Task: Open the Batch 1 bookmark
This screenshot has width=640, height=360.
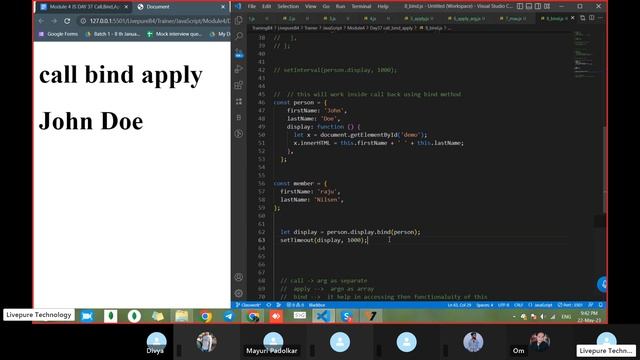Action: pyautogui.click(x=113, y=34)
